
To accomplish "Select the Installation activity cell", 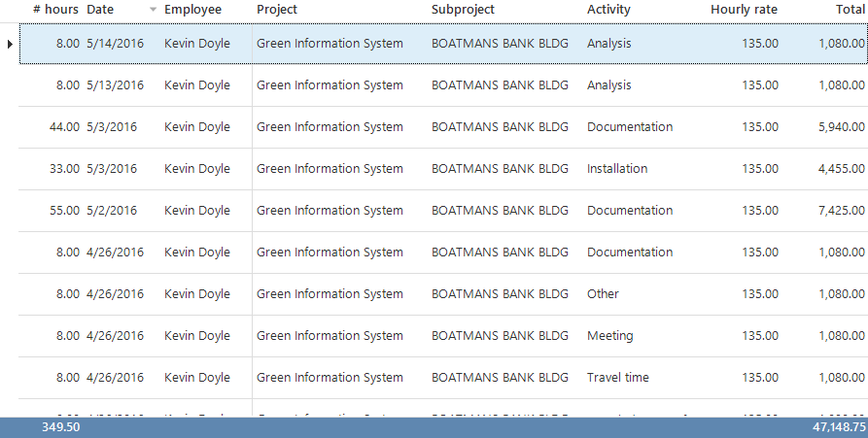I will coord(616,169).
